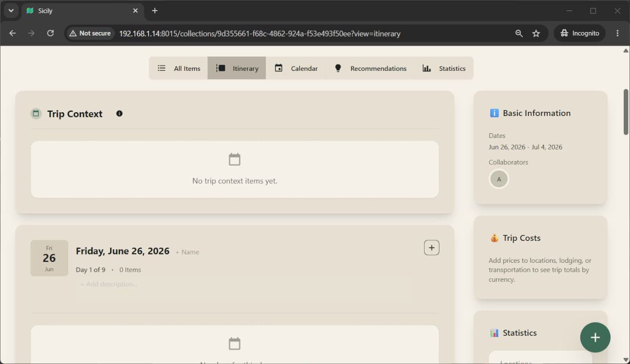Click the Statistics bar chart emoji icon
Viewport: 630px width, 364px height.
point(494,333)
